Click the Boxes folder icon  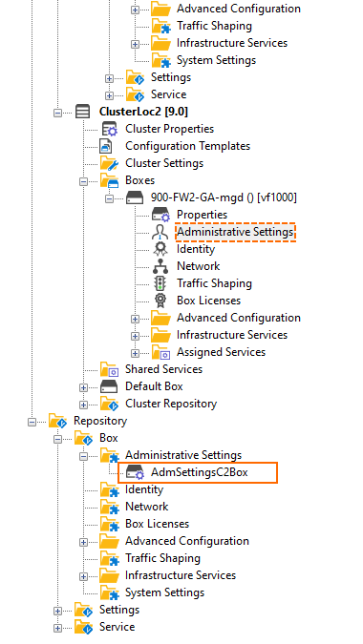click(x=109, y=180)
